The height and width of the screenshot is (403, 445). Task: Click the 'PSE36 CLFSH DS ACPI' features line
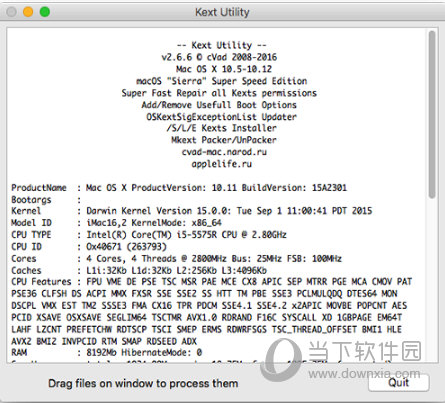coord(204,294)
